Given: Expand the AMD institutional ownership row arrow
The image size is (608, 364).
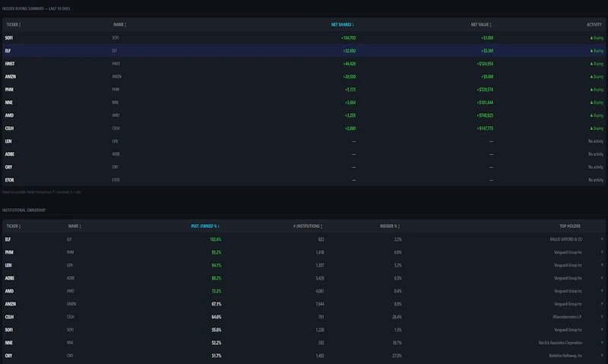Looking at the screenshot, I should click(x=602, y=291).
